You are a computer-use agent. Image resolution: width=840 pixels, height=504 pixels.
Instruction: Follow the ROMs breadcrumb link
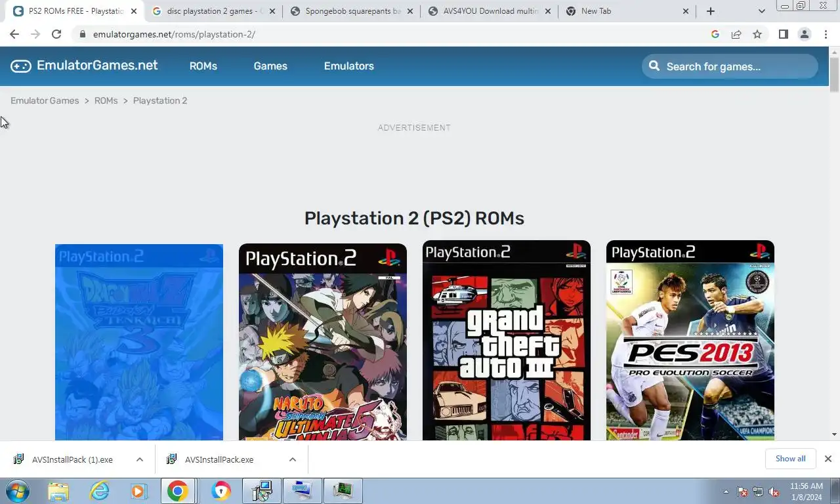click(x=106, y=100)
